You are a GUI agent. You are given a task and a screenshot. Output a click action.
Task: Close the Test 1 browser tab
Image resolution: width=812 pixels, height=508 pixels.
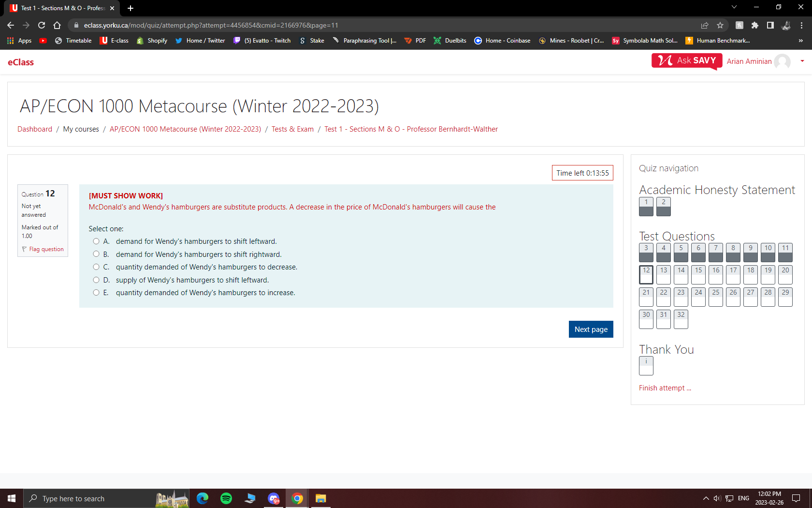112,8
